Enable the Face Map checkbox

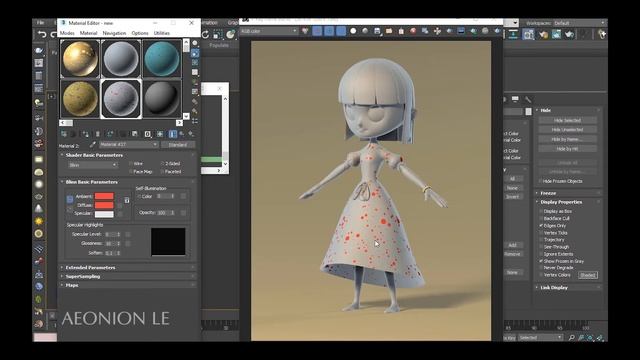(131, 172)
